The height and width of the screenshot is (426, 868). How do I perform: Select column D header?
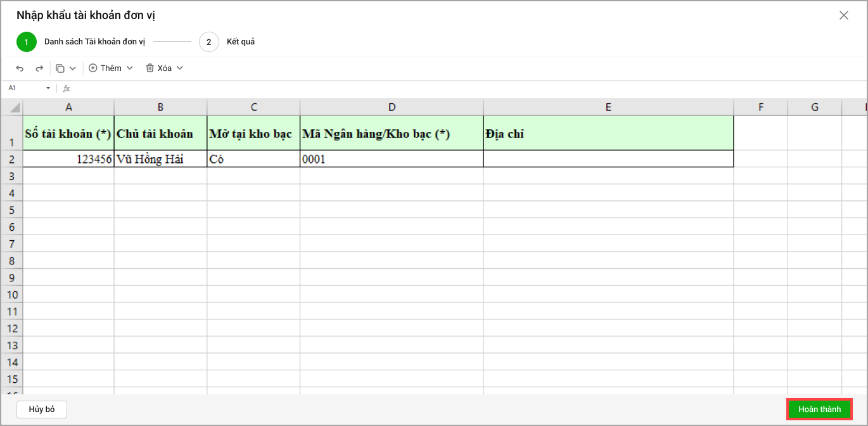(392, 107)
